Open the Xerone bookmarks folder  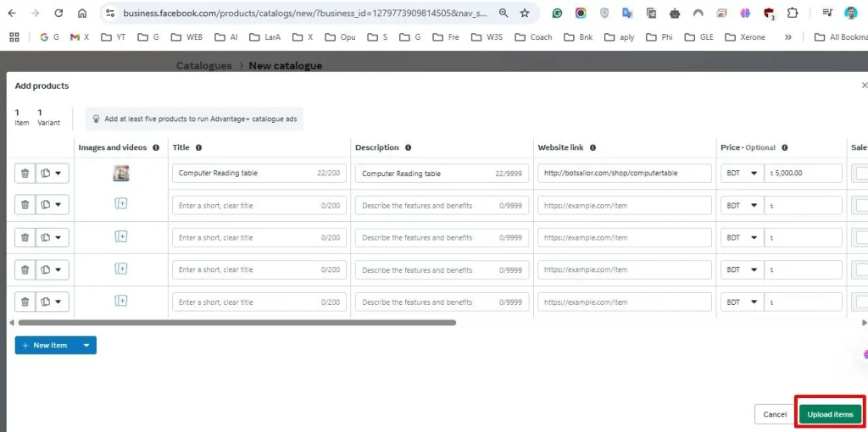[x=745, y=37]
